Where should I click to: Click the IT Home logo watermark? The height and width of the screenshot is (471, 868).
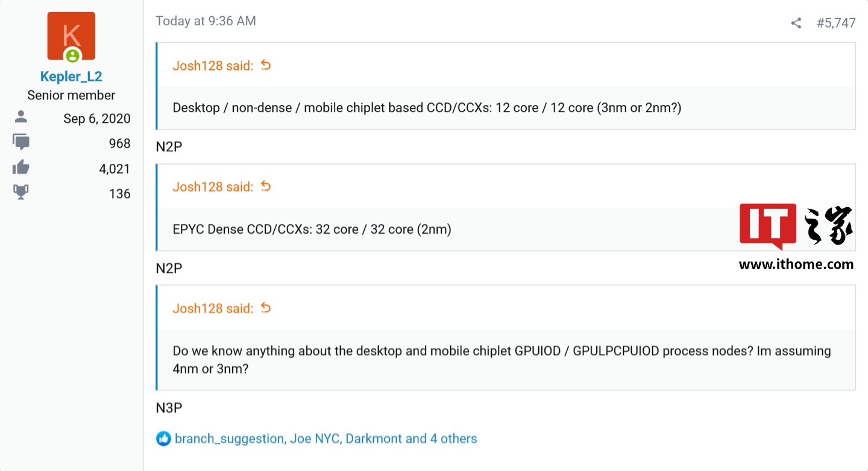(x=796, y=226)
